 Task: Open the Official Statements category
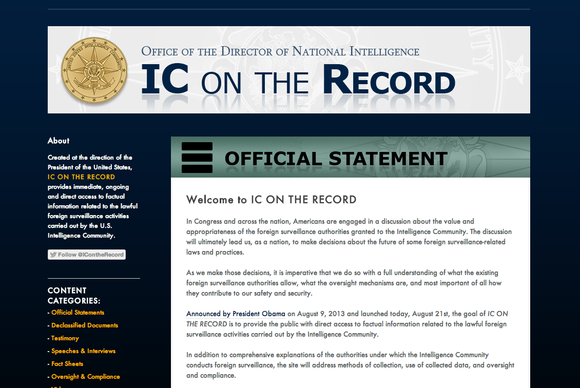[78, 313]
